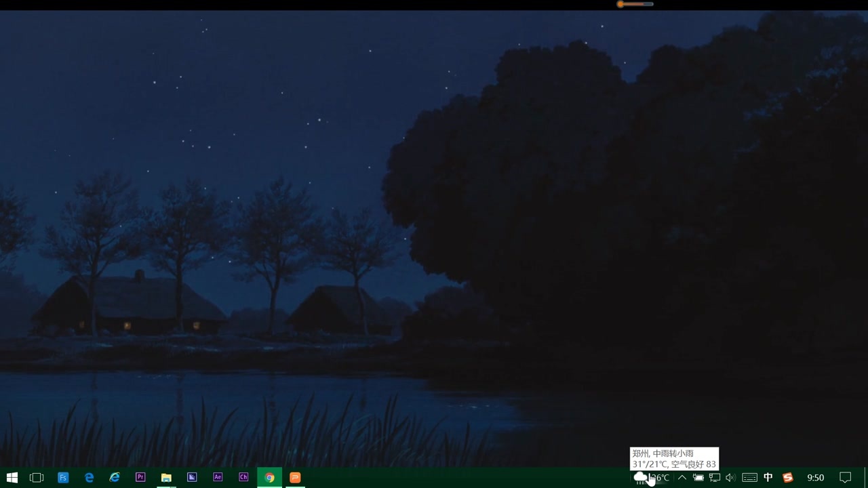Open the Action Center notifications
This screenshot has width=868, height=488.
(846, 477)
